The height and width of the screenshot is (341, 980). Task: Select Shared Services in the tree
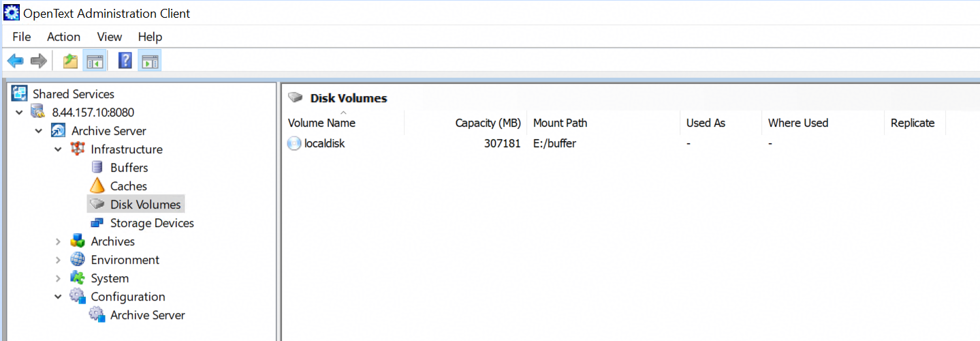(74, 94)
